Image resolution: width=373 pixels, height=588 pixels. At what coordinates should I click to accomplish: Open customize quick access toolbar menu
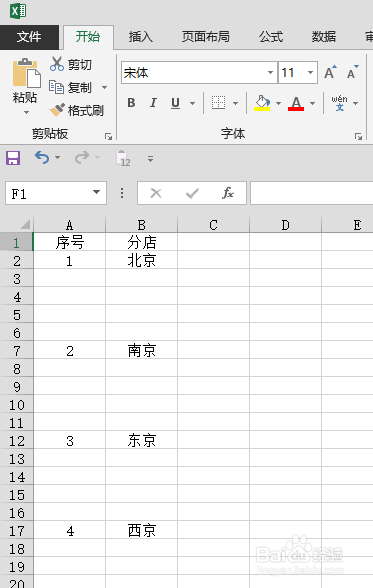(150, 159)
